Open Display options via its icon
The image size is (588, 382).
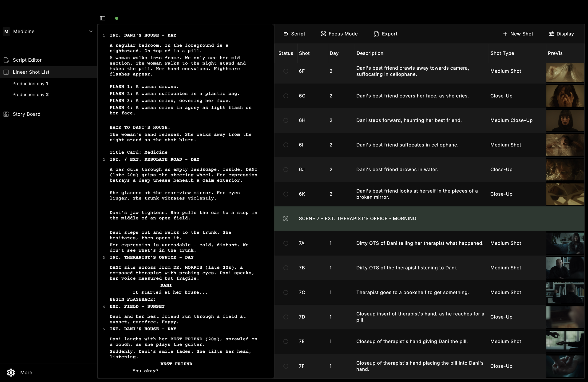(552, 34)
